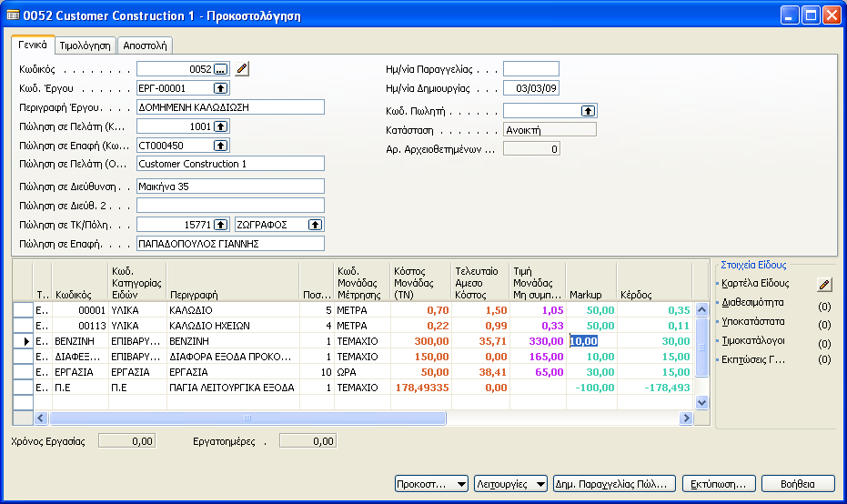Image resolution: width=847 pixels, height=504 pixels.
Task: Open the Προκοστ... dropdown button
Action: (x=431, y=484)
